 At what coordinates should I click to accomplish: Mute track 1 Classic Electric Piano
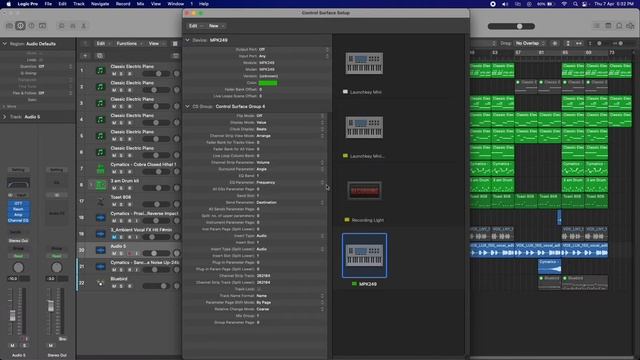(114, 74)
